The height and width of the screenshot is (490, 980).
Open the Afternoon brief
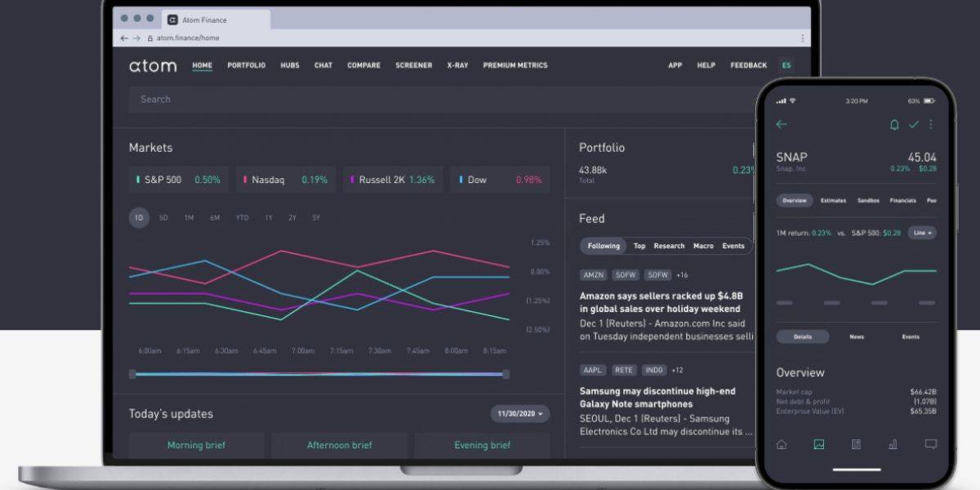pos(339,445)
